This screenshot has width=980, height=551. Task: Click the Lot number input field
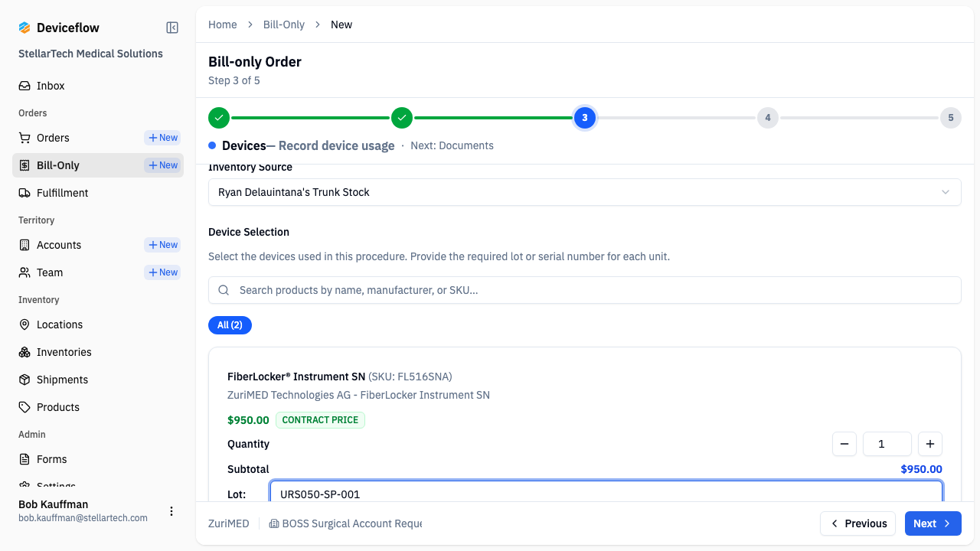click(x=606, y=491)
